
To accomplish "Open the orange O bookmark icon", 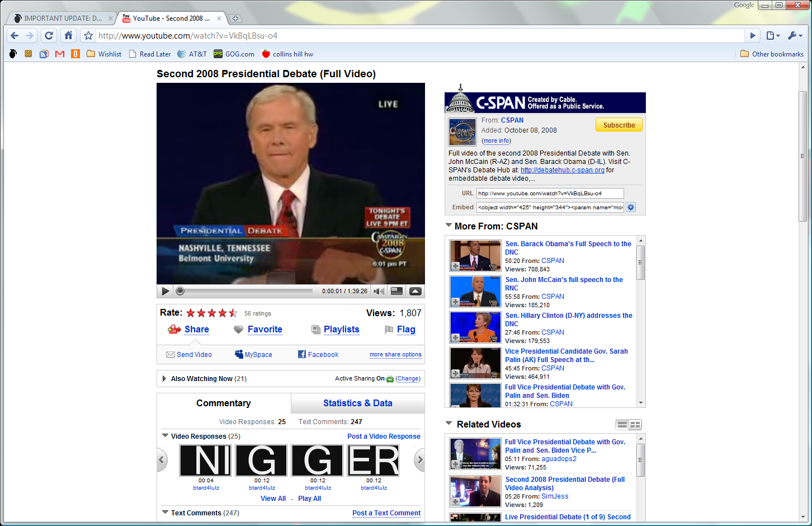I will pos(75,54).
